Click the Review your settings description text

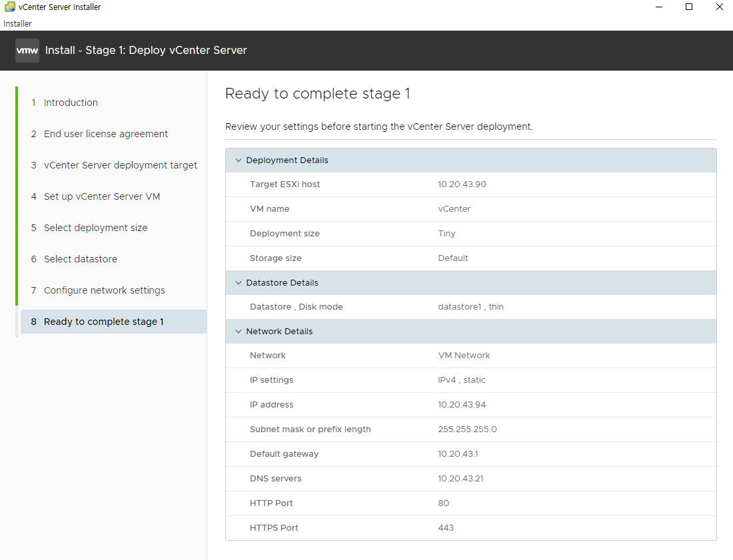point(378,127)
